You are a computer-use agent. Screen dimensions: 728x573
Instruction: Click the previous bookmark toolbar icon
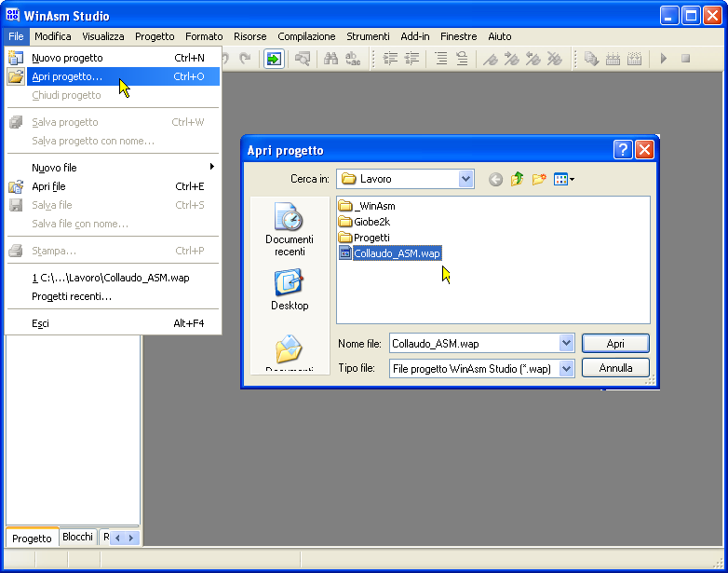(x=533, y=59)
